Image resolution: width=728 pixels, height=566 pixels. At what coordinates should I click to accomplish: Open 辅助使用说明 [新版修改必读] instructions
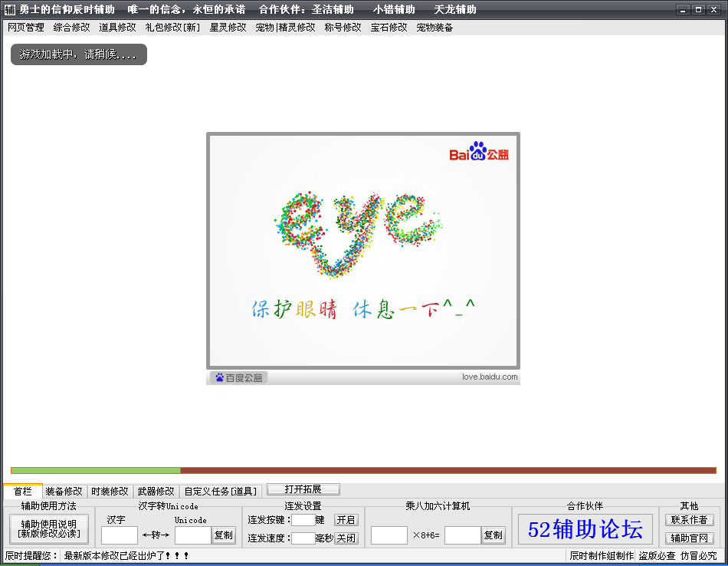[49, 529]
